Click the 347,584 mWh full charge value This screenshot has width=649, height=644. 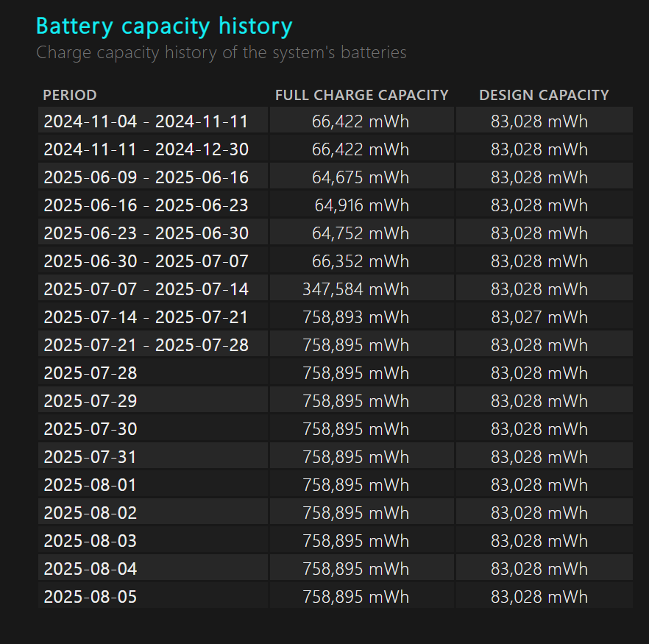[356, 289]
